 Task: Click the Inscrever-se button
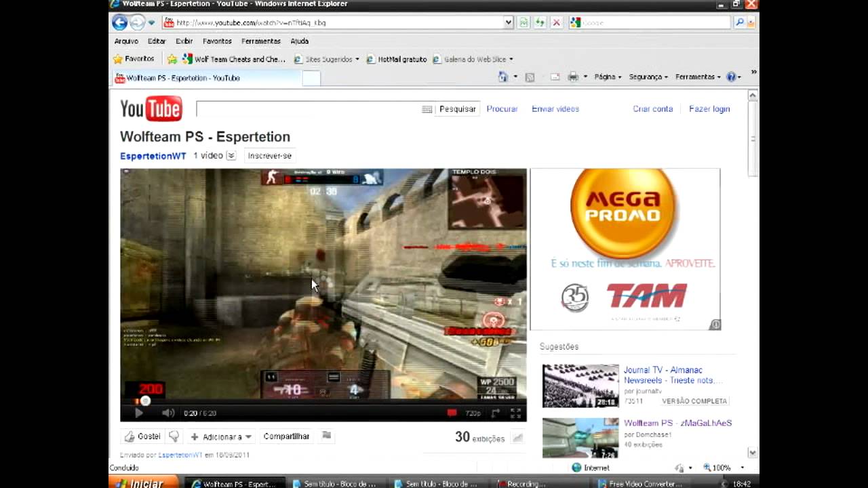click(270, 156)
